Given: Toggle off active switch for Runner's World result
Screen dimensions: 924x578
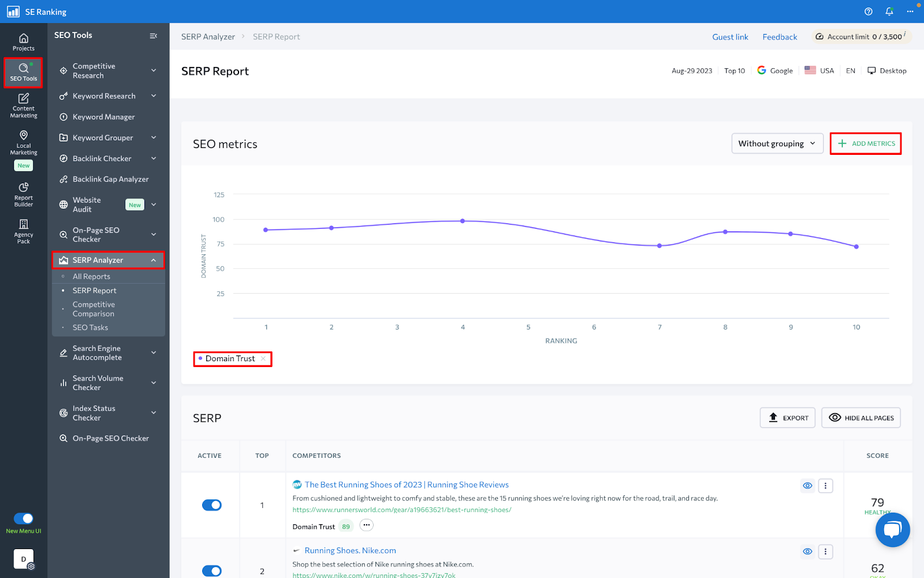Looking at the screenshot, I should [x=211, y=505].
